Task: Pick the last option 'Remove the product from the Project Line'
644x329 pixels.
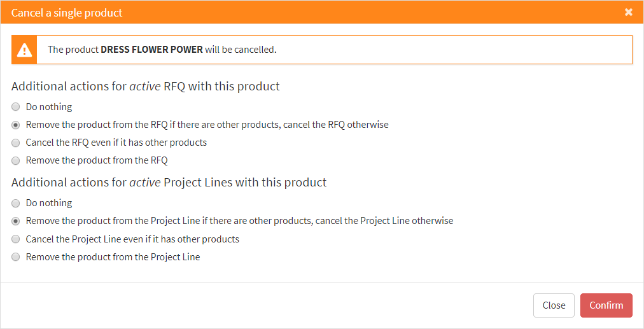Action: click(x=16, y=257)
